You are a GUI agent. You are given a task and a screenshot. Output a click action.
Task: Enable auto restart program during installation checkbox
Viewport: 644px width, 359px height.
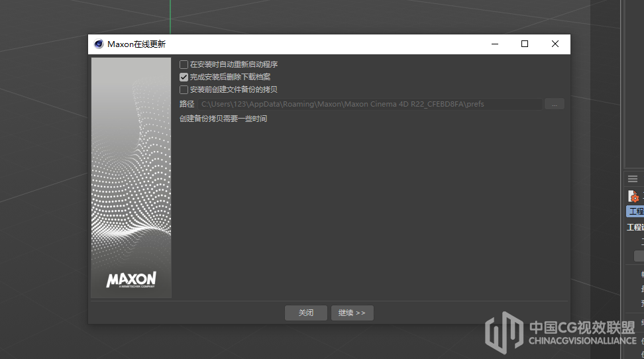coord(184,64)
